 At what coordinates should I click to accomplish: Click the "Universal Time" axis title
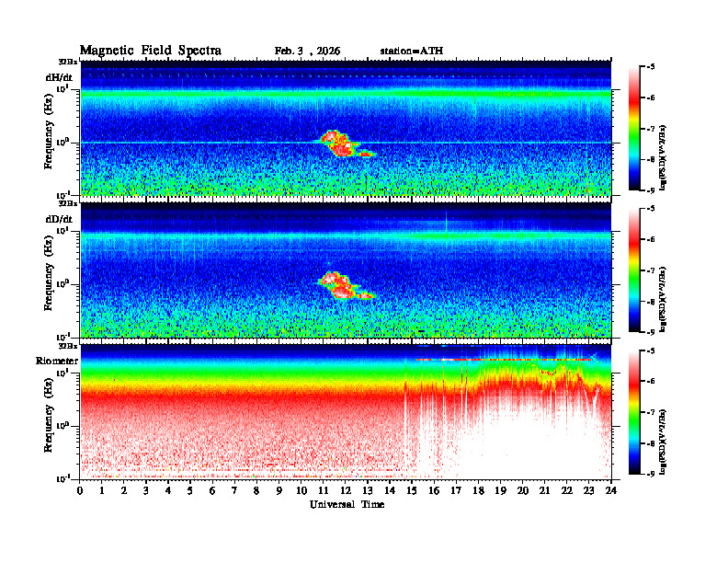pyautogui.click(x=347, y=504)
